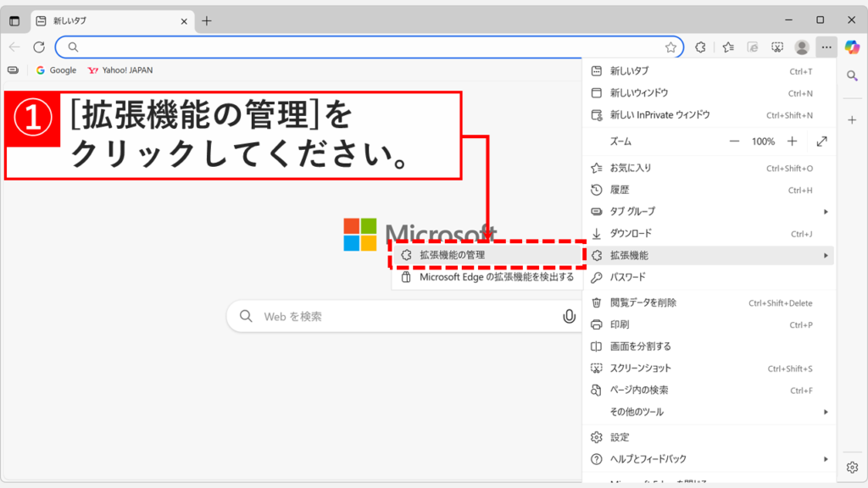Image resolution: width=868 pixels, height=488 pixels.
Task: Open the 拡張機能 submenu chevron
Action: click(x=826, y=255)
